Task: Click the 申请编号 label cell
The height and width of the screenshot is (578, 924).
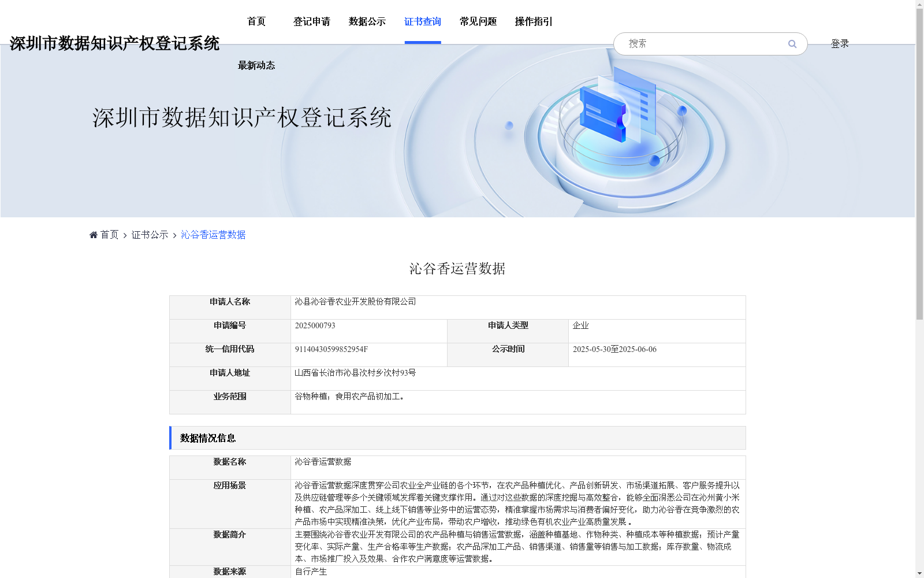Action: 230,331
